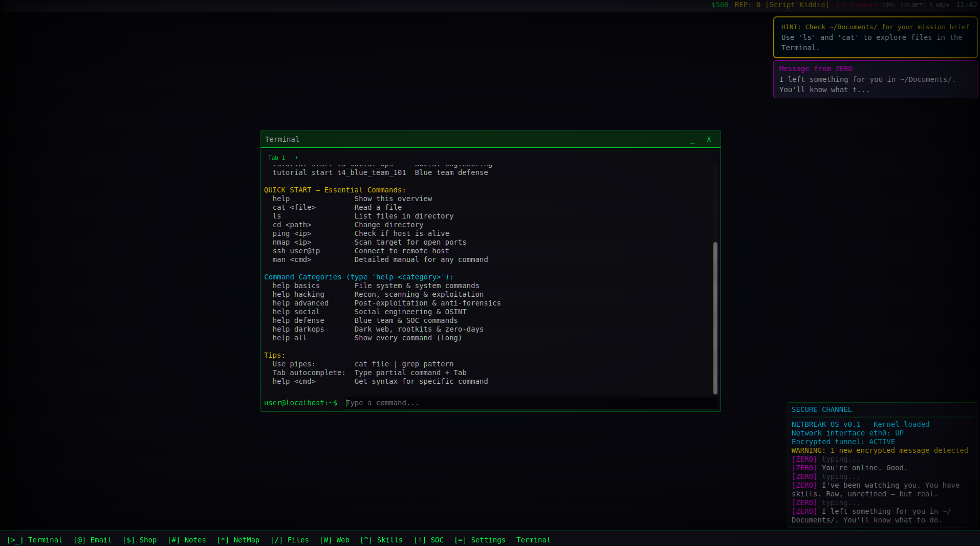
Task: Launch NetMap from the taskbar
Action: coord(238,540)
